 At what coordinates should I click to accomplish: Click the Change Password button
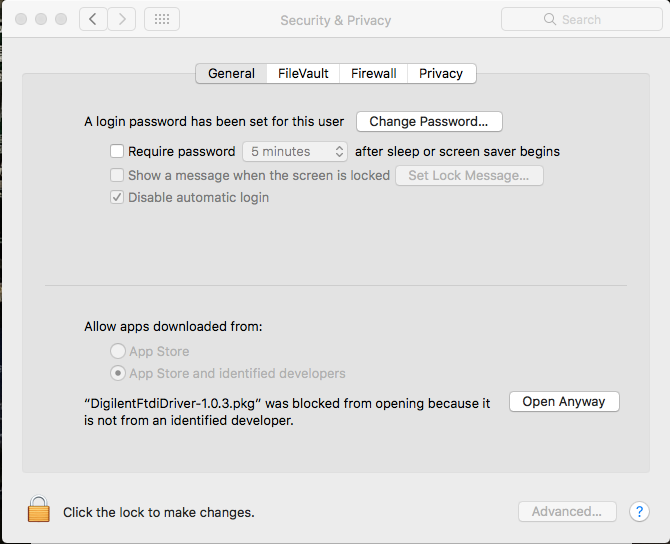point(429,121)
